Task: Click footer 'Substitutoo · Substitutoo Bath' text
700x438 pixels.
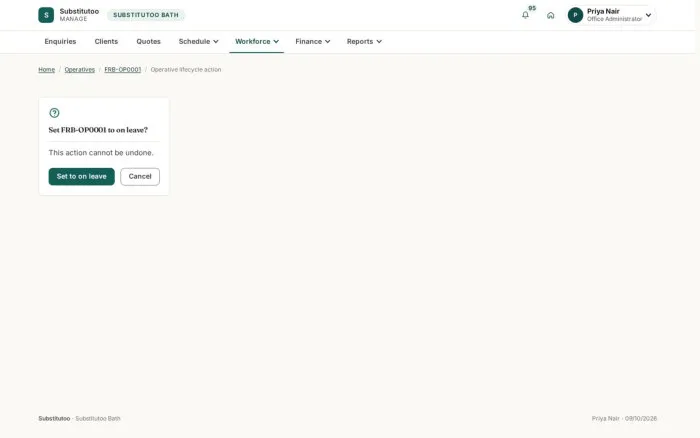Action: 79,418
